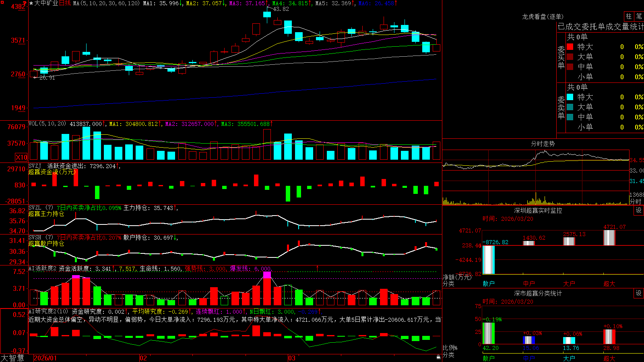Select 大户 category in 深市超赢分类统计 chart
Screen dimensions: 644x362
[x=569, y=358]
